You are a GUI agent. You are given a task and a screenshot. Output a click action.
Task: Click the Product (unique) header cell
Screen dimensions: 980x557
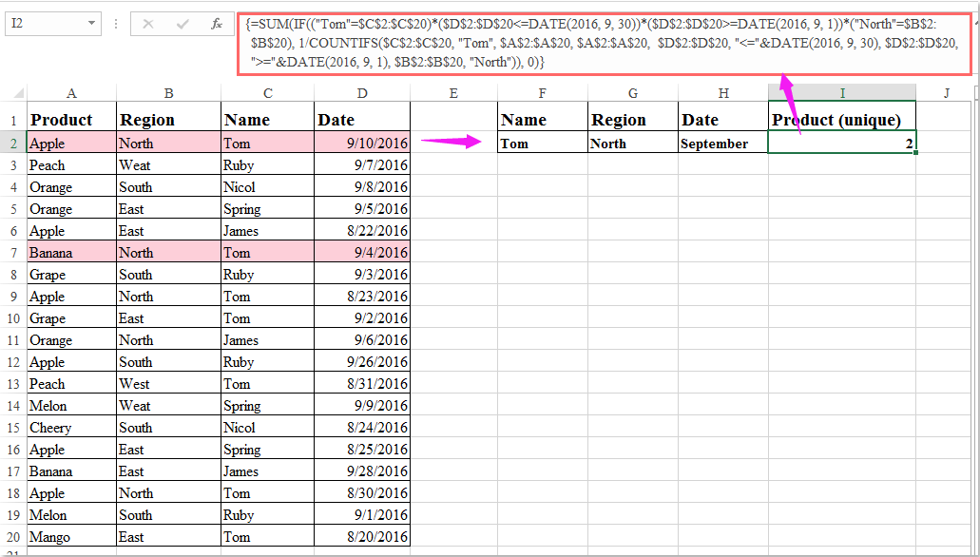pos(842,118)
